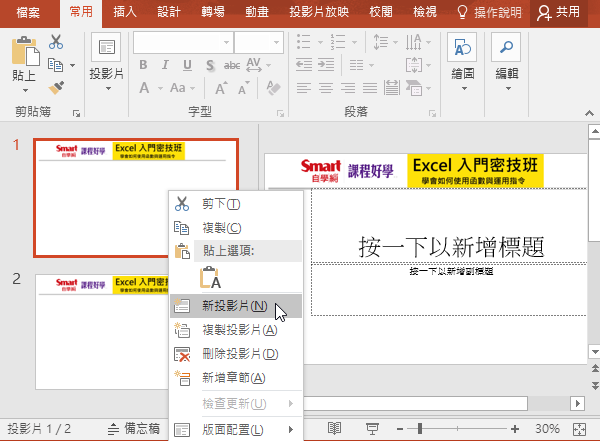Click the zoom in plus button
This screenshot has width=600, height=441.
515,429
